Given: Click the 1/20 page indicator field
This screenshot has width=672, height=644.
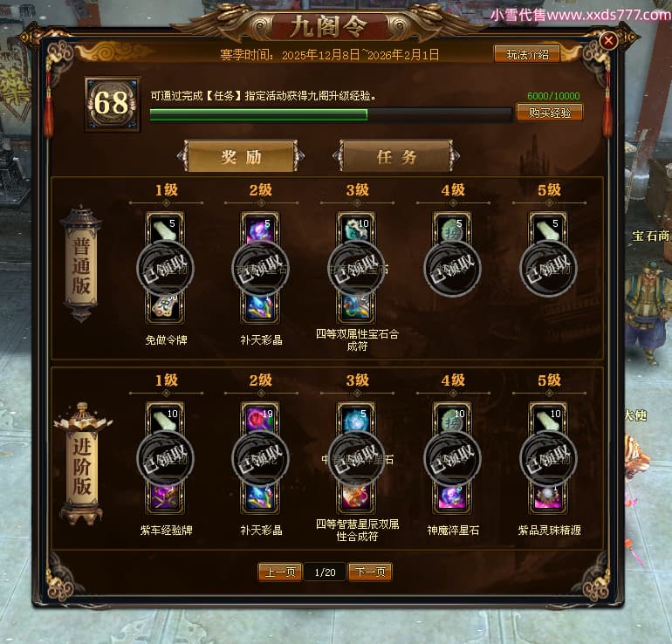Looking at the screenshot, I should tap(325, 572).
